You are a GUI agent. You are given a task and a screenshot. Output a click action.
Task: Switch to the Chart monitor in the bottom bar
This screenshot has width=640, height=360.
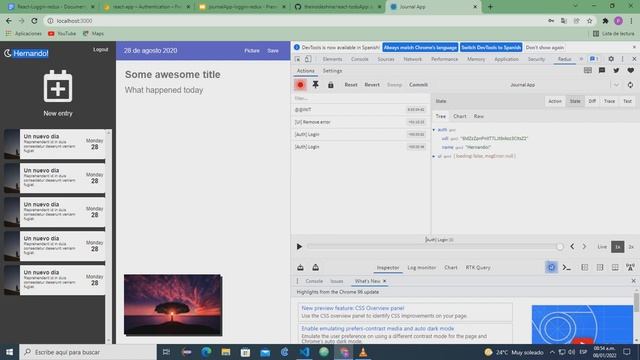(x=451, y=268)
